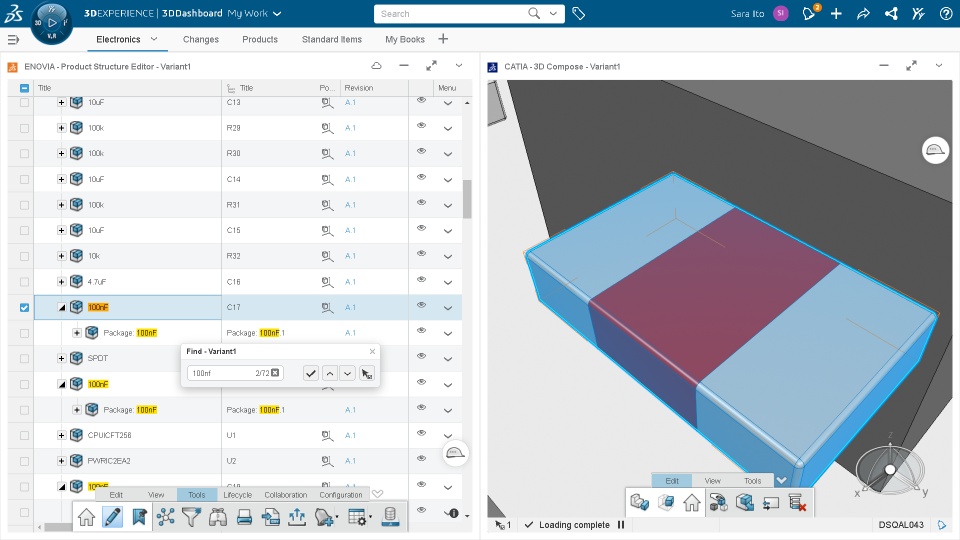Open the search options dropdown arrow
This screenshot has height=540, width=960.
pos(553,13)
